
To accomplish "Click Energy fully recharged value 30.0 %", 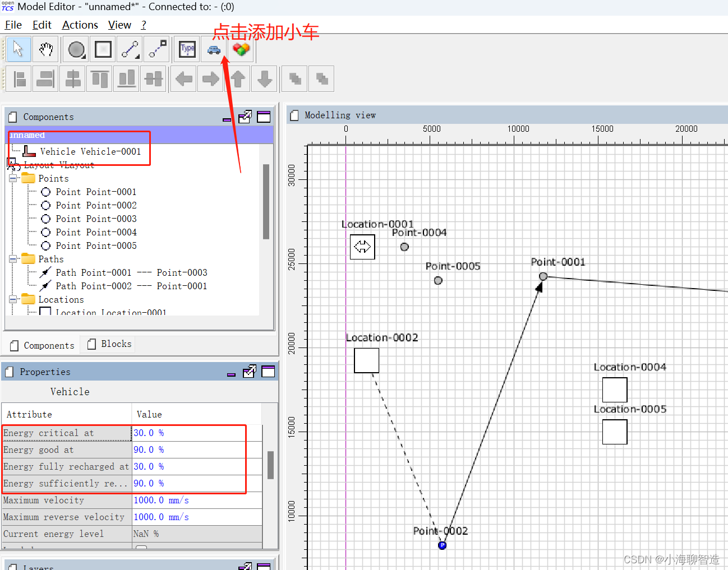I will coord(197,466).
